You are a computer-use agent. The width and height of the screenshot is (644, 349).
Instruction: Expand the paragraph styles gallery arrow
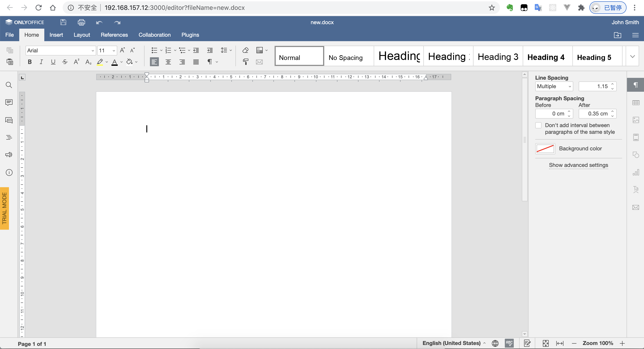(632, 56)
